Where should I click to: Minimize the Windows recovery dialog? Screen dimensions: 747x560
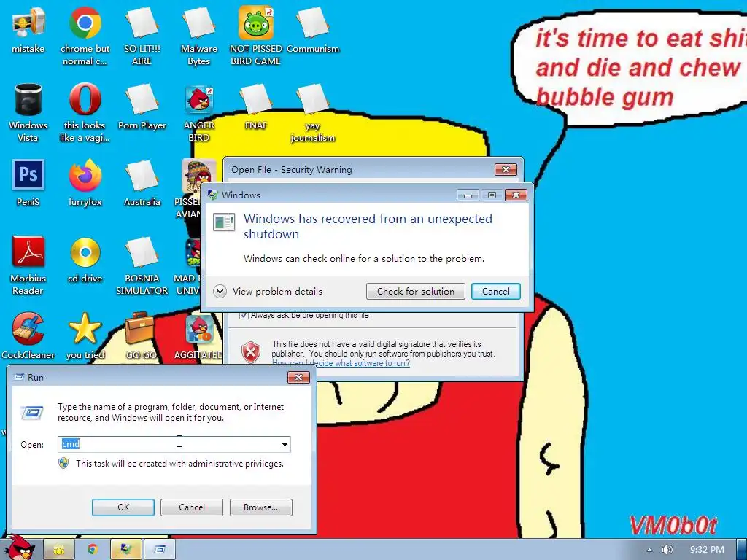pos(468,195)
